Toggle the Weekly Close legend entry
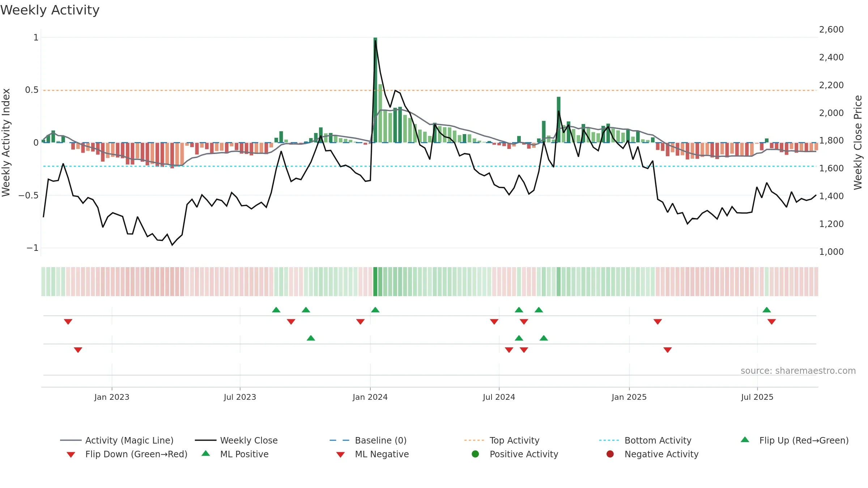The height and width of the screenshot is (488, 868). coord(236,440)
